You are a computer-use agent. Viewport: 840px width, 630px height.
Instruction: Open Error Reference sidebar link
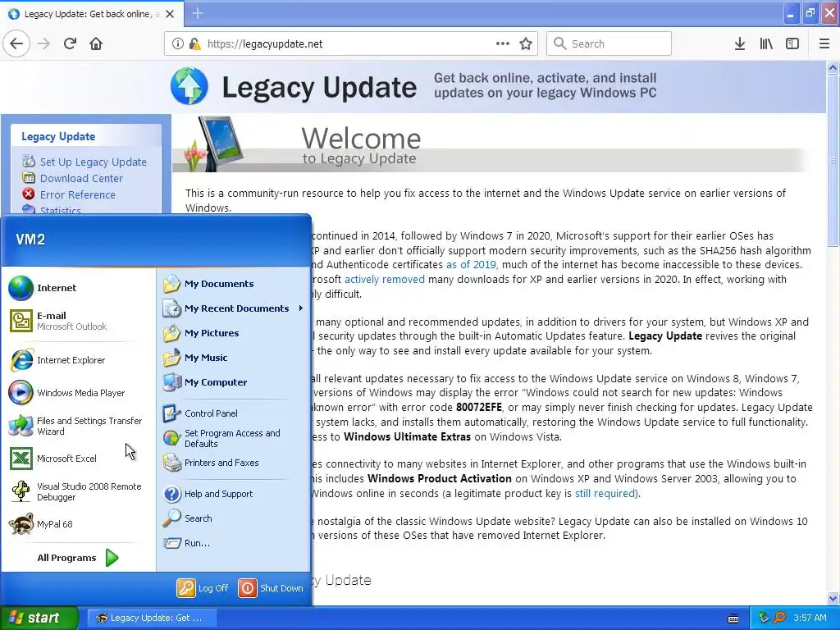tap(78, 195)
